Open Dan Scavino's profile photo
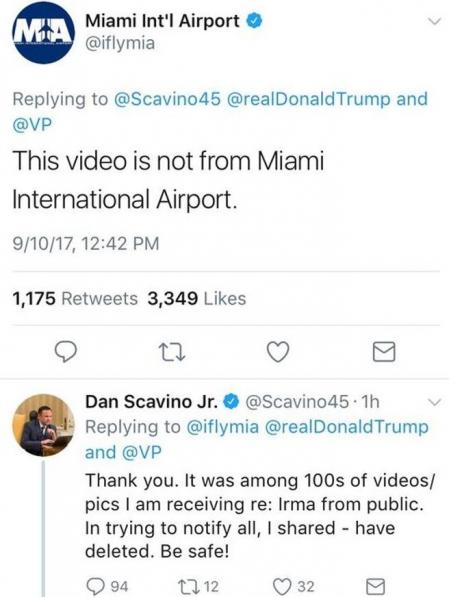Image resolution: width=449 pixels, height=597 pixels. (43, 425)
